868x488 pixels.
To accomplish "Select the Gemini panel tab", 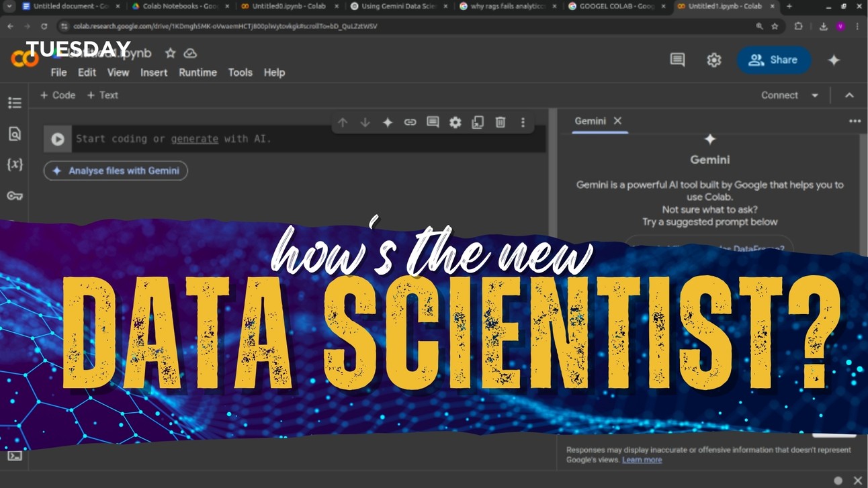I will tap(590, 121).
